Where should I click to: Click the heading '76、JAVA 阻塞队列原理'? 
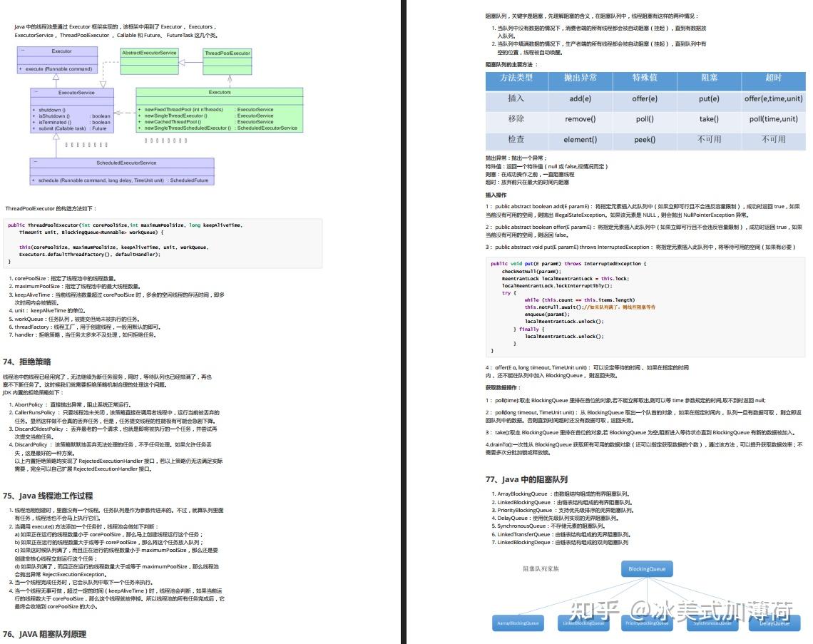[x=45, y=634]
